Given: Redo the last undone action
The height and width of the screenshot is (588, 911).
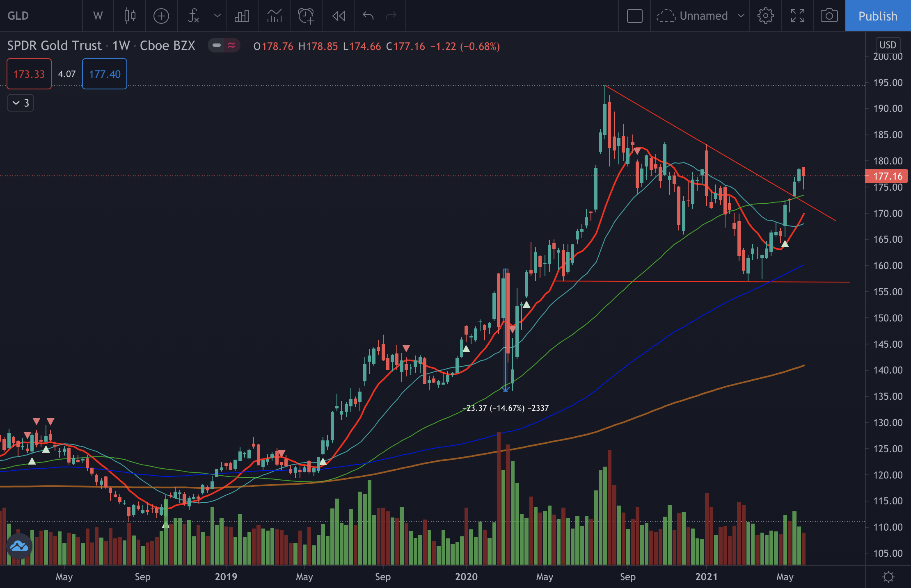Looking at the screenshot, I should click(x=391, y=16).
